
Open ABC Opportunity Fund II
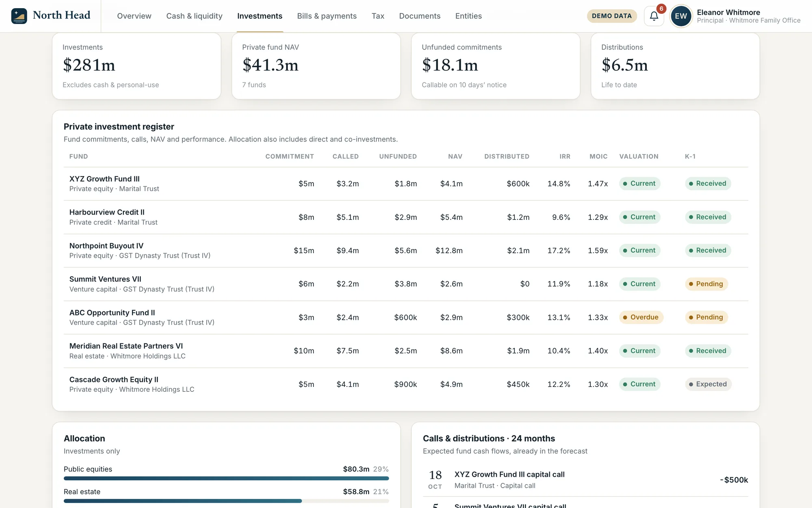pyautogui.click(x=112, y=313)
